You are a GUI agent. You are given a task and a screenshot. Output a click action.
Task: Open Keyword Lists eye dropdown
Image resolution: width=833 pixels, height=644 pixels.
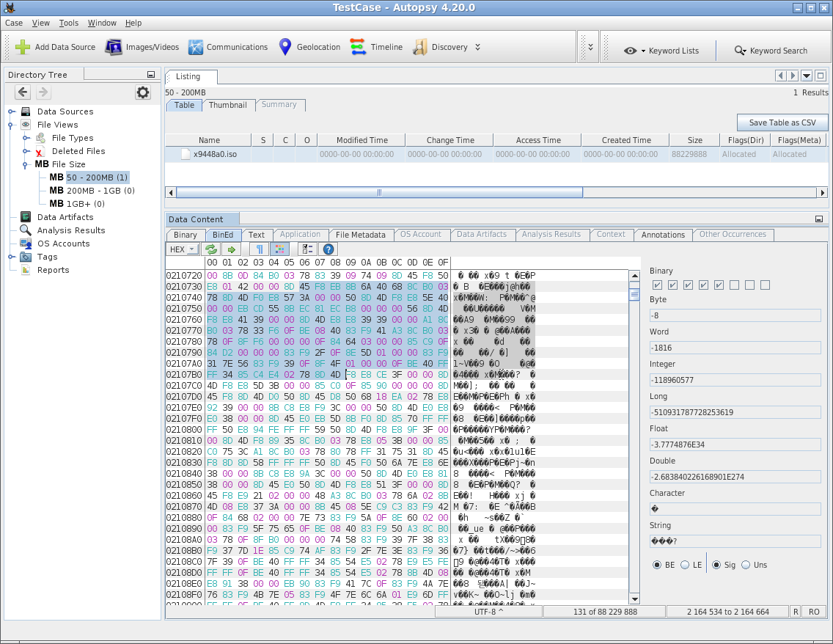click(x=661, y=51)
